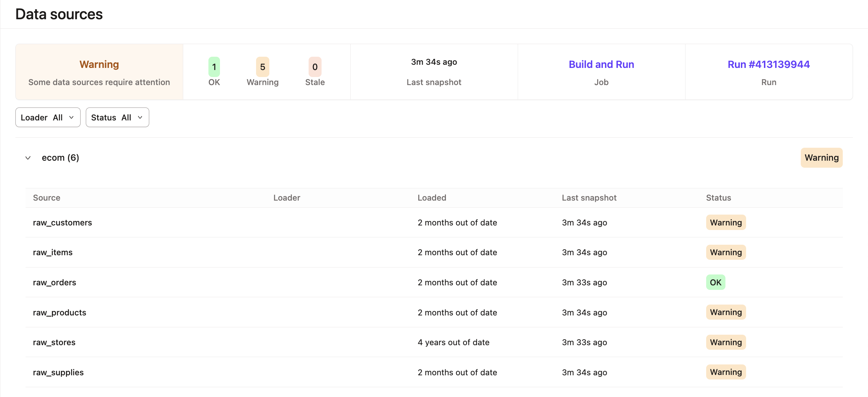Screen dimensions: 868x397
Task: Click the OK status badge on raw_orders
Action: pos(715,282)
